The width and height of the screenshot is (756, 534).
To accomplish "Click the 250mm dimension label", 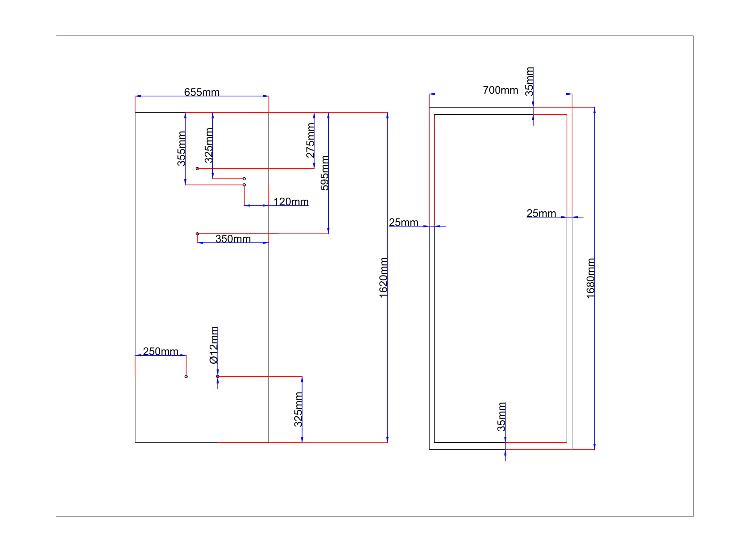I will point(160,351).
